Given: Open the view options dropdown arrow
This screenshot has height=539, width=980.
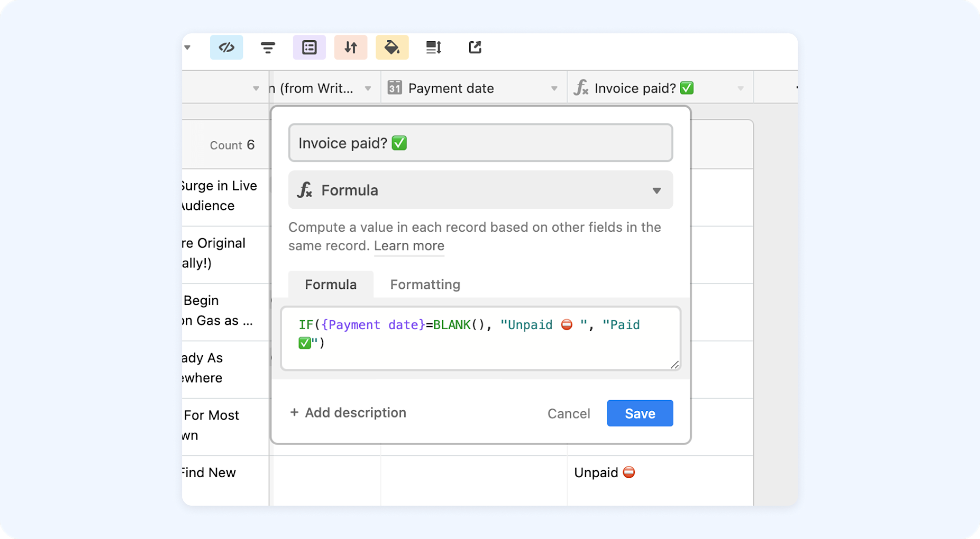Looking at the screenshot, I should (187, 47).
